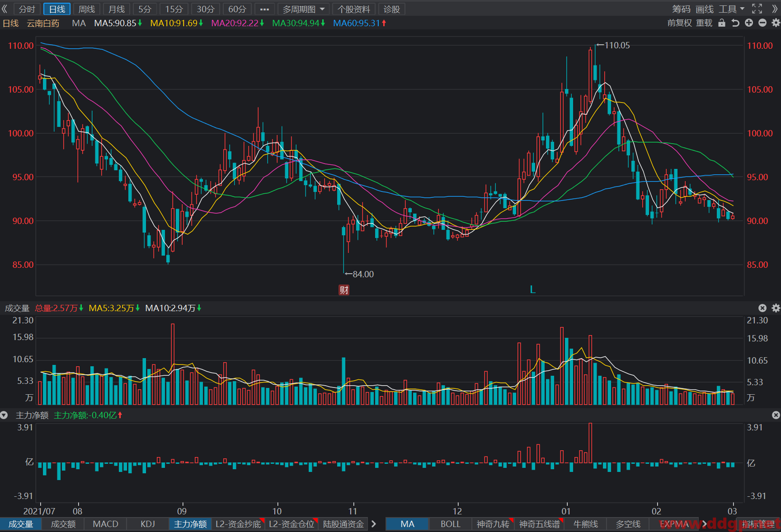The image size is (781, 532).
Task: Collapse 主力净额 indicator with arrow icon
Action: 4,415
